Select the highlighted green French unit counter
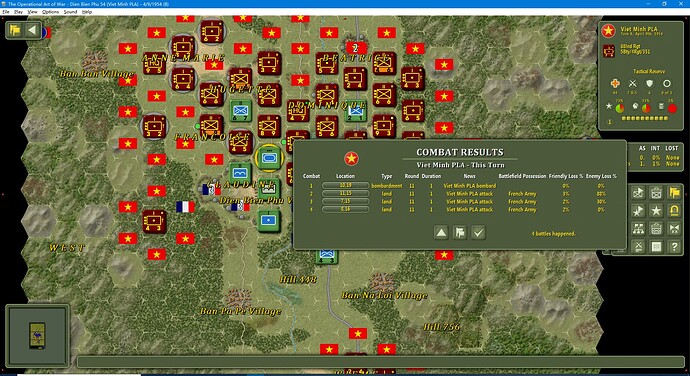690x376 pixels. pos(269,158)
